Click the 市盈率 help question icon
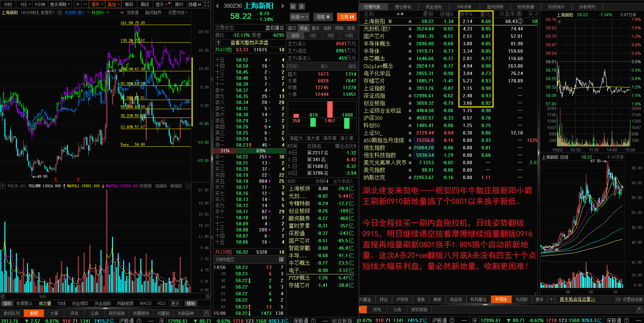This screenshot has height=323, width=644. [x=519, y=14]
